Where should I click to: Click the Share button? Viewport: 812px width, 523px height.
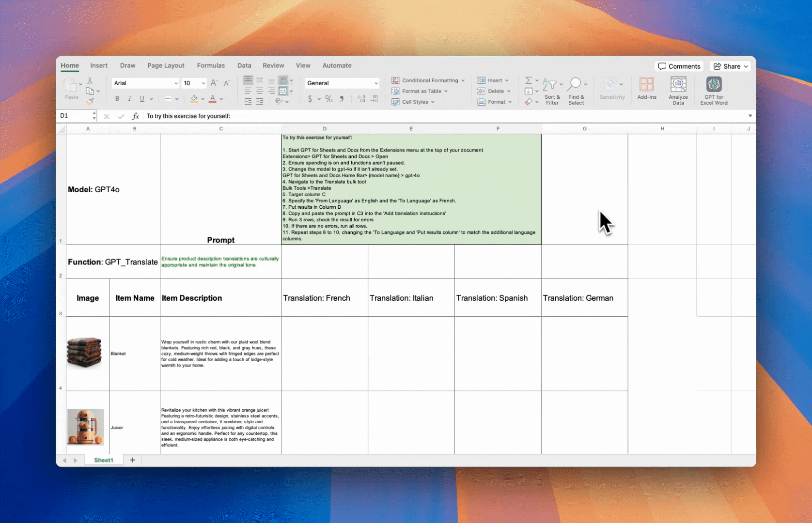pyautogui.click(x=731, y=66)
